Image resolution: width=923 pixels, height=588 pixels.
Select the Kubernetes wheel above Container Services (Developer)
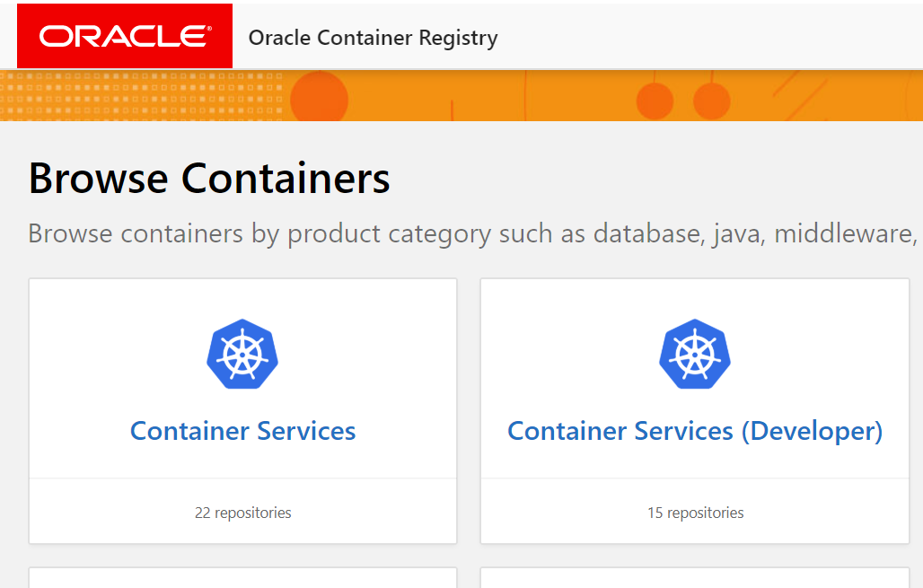pyautogui.click(x=694, y=353)
